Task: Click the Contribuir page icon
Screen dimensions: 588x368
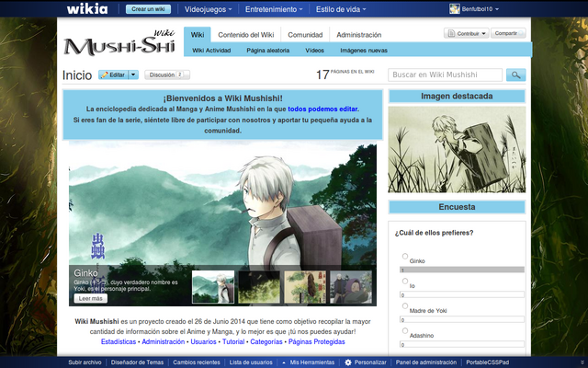Action: (x=451, y=33)
